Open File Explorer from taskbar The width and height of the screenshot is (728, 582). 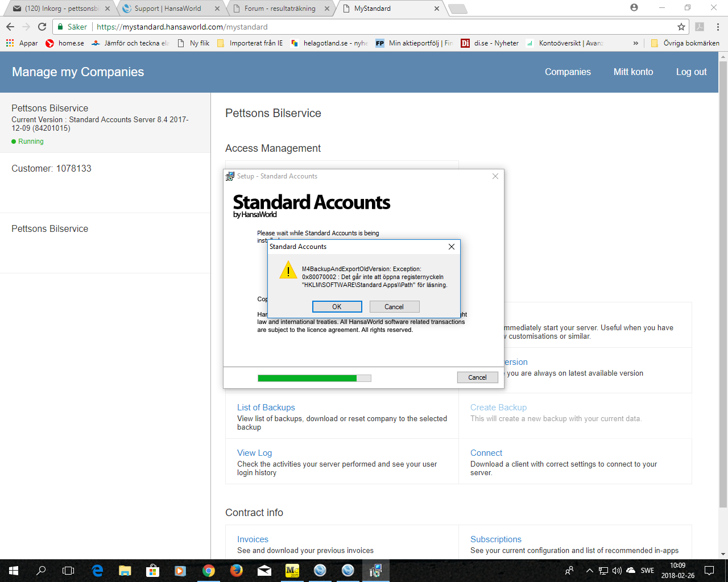pos(125,571)
